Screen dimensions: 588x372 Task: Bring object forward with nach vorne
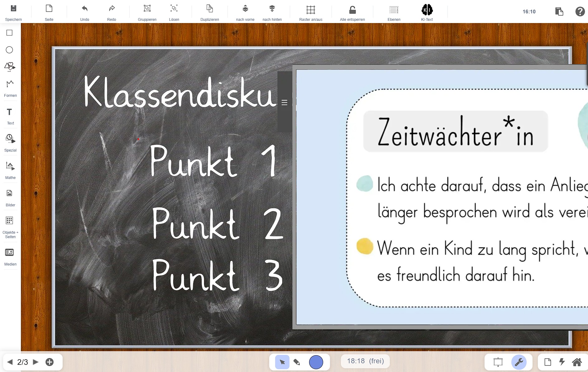(x=245, y=8)
